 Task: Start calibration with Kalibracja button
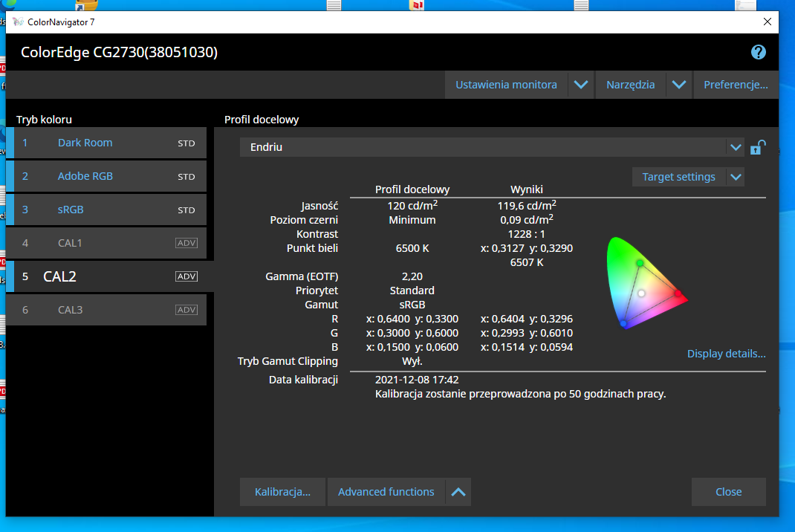point(282,492)
